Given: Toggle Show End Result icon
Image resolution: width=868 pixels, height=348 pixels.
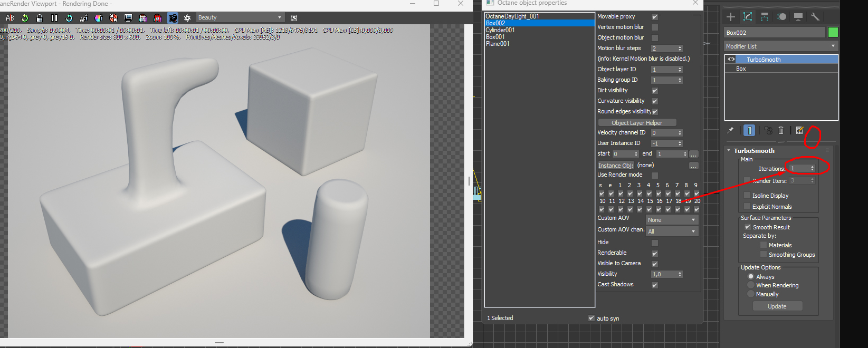Looking at the screenshot, I should click(749, 130).
